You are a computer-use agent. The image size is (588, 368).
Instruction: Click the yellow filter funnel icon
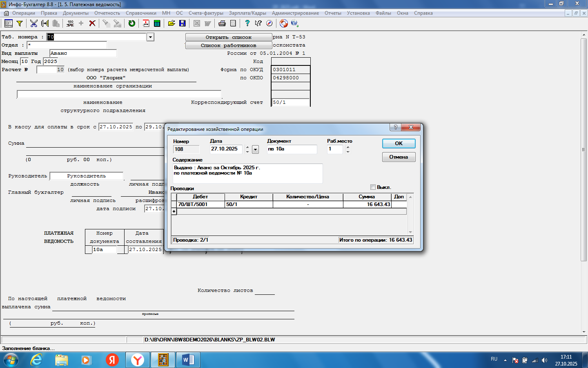click(19, 23)
